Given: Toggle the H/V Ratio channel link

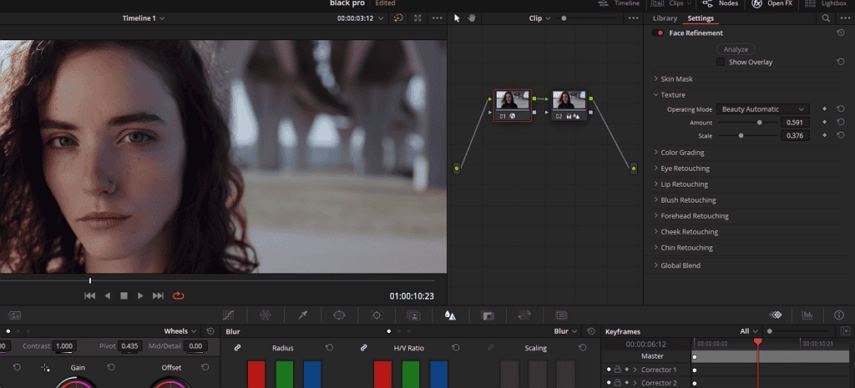Looking at the screenshot, I should point(364,348).
